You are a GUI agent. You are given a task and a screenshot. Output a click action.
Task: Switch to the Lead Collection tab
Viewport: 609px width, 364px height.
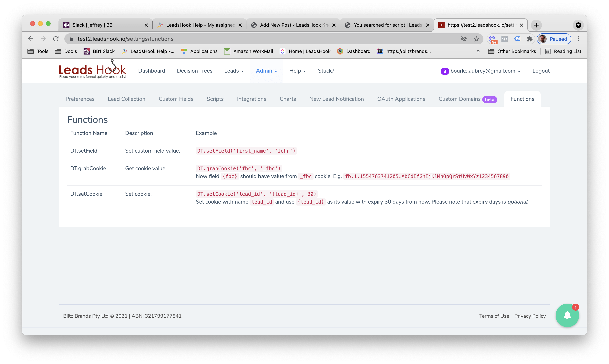(126, 99)
